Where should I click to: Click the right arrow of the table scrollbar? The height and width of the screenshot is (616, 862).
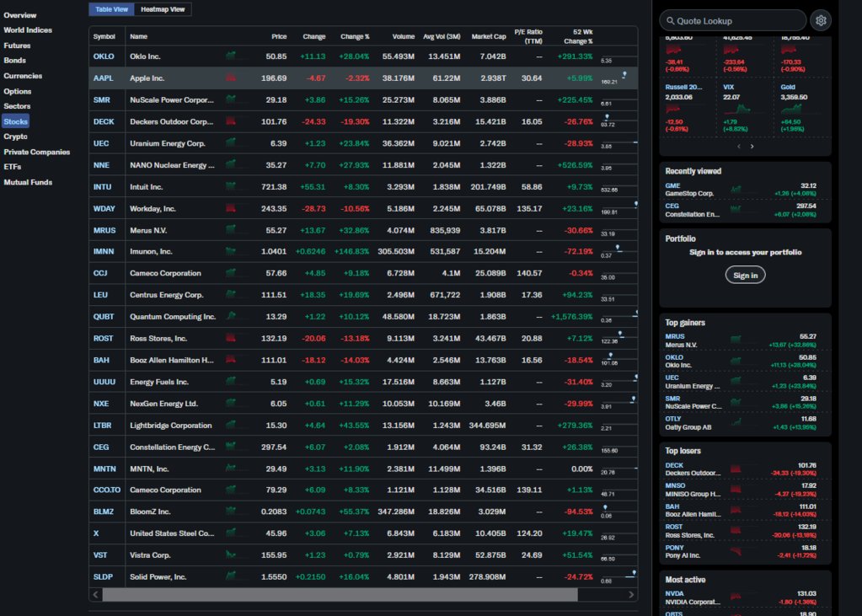pyautogui.click(x=631, y=595)
